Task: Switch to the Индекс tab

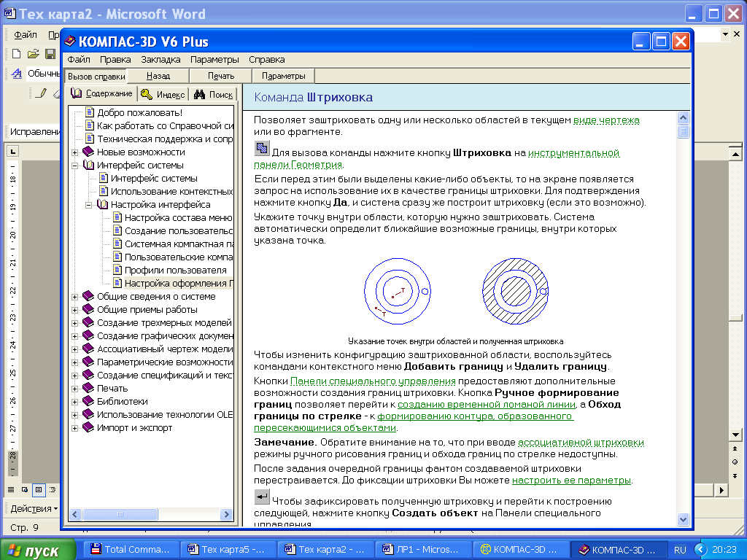Action: [x=163, y=94]
